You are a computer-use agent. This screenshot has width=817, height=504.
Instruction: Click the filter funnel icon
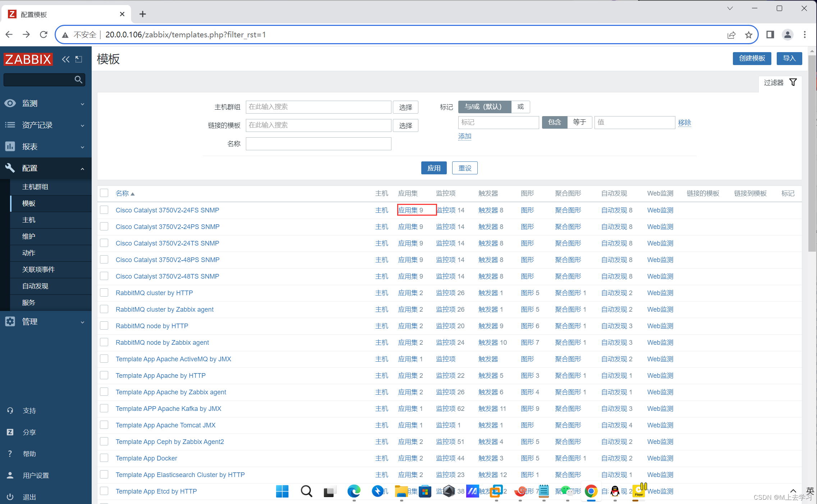pyautogui.click(x=793, y=82)
